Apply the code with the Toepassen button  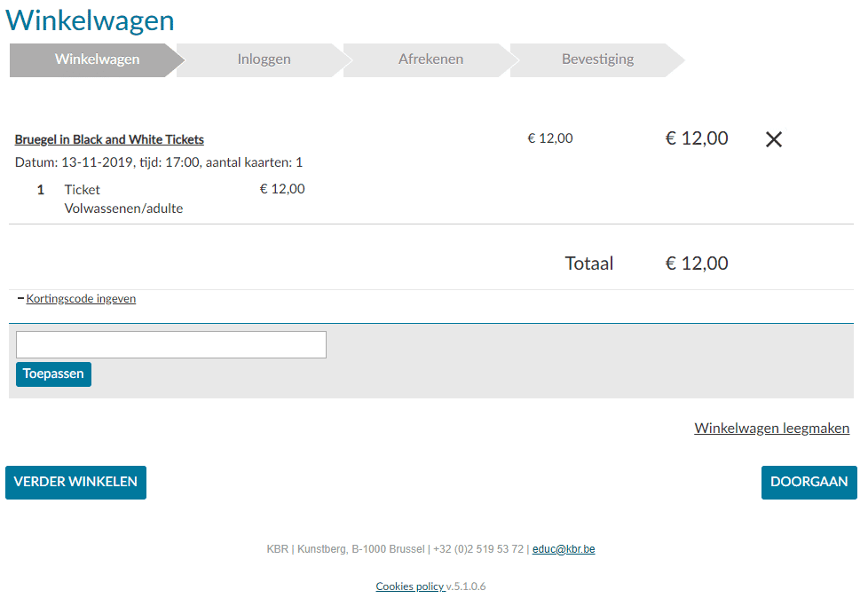point(54,374)
